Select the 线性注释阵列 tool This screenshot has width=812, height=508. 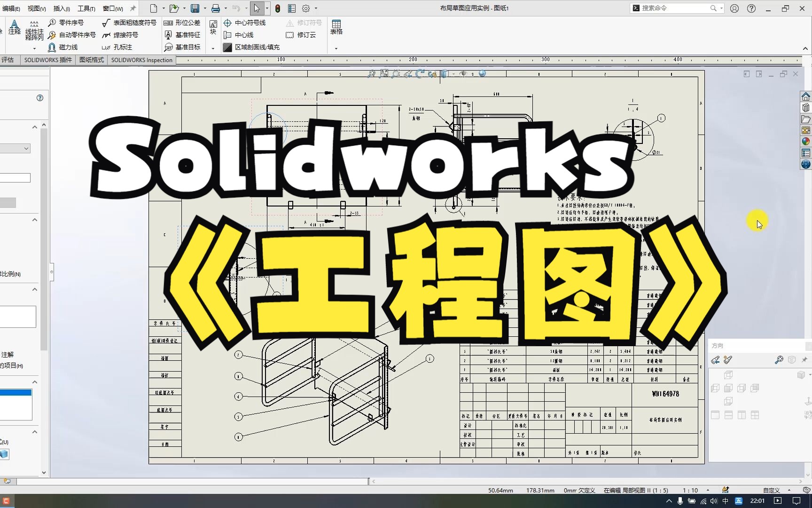pos(34,31)
